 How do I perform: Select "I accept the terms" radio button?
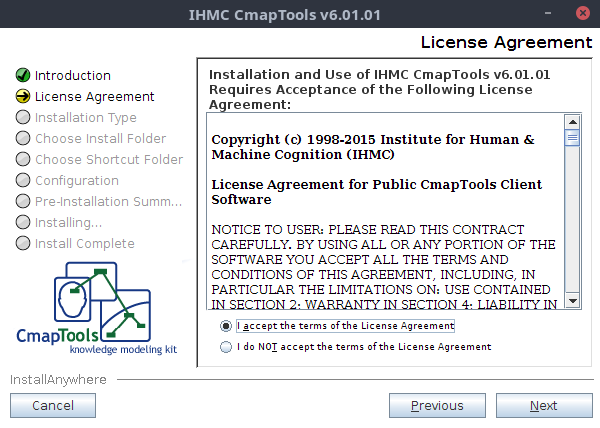tap(226, 326)
